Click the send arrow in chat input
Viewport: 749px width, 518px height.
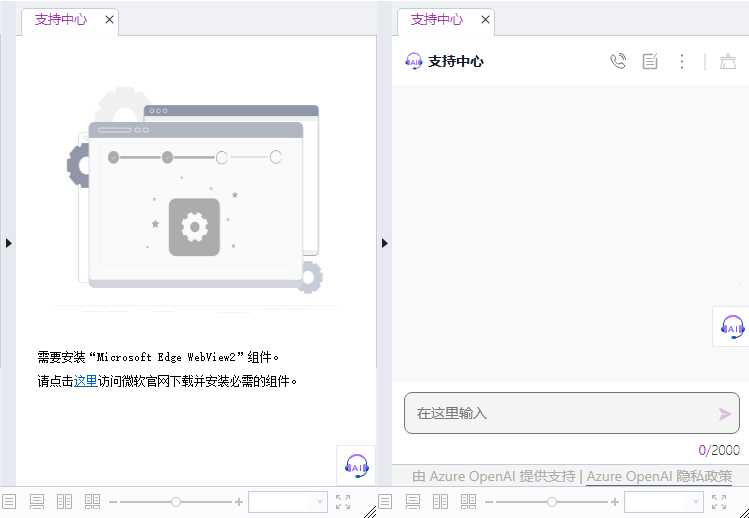[x=725, y=413]
